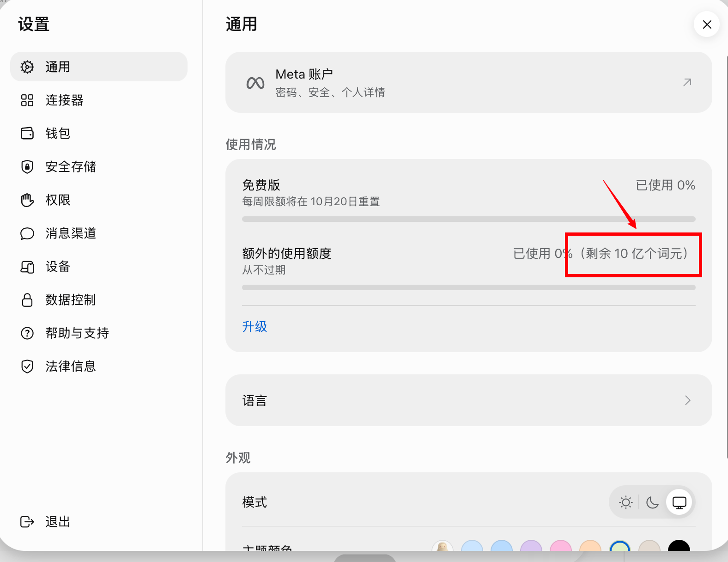The image size is (728, 562).
Task: Select the 设备 devices icon
Action: coord(27,267)
